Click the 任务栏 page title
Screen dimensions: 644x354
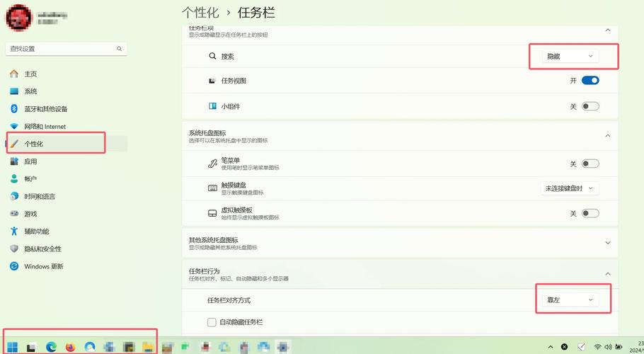click(256, 12)
